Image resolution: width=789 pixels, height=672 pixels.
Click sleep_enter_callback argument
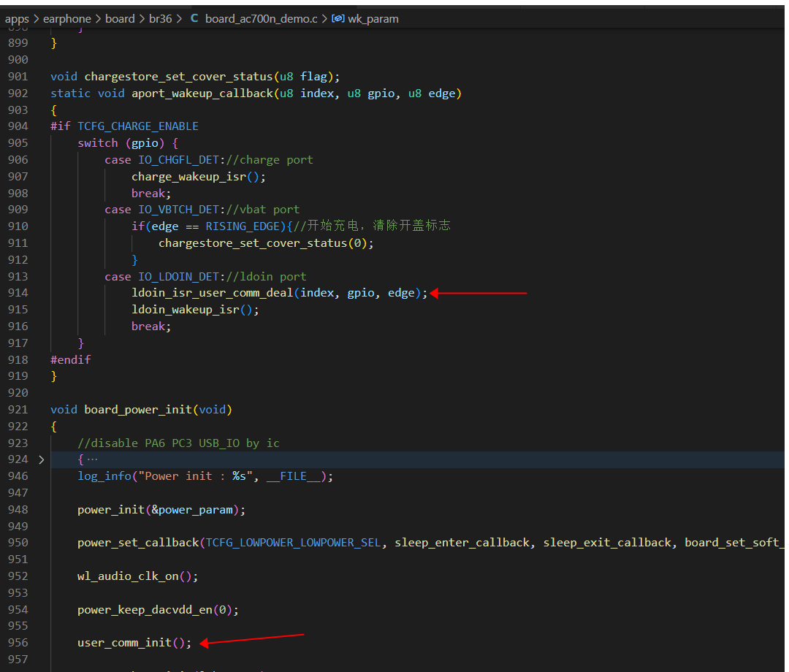pyautogui.click(x=462, y=543)
